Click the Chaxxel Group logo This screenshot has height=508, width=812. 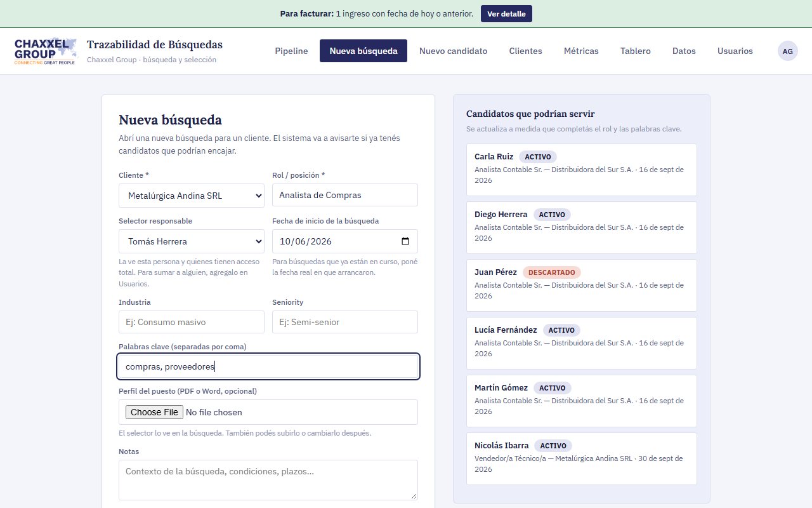coord(45,51)
